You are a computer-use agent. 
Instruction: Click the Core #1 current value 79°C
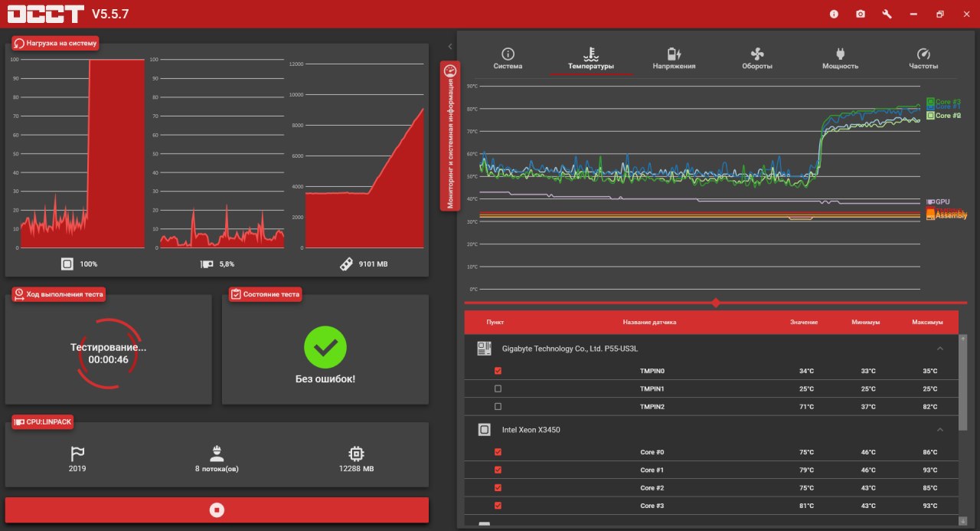click(806, 470)
